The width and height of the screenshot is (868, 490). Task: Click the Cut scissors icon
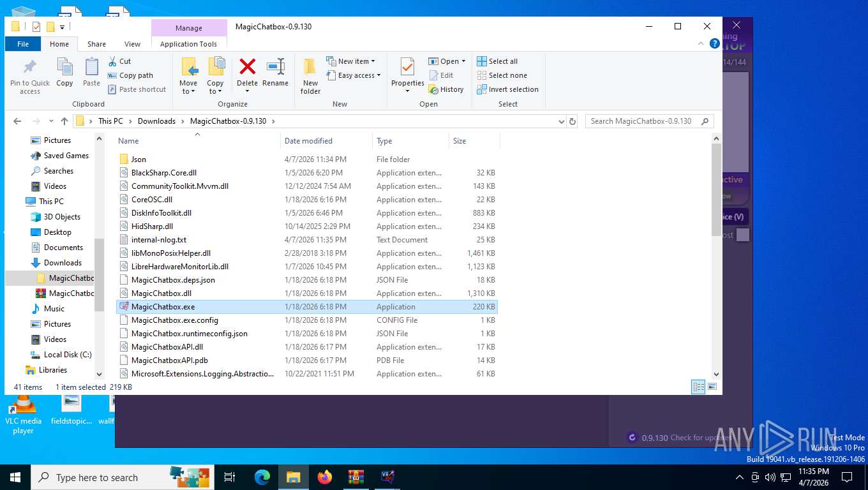[112, 61]
